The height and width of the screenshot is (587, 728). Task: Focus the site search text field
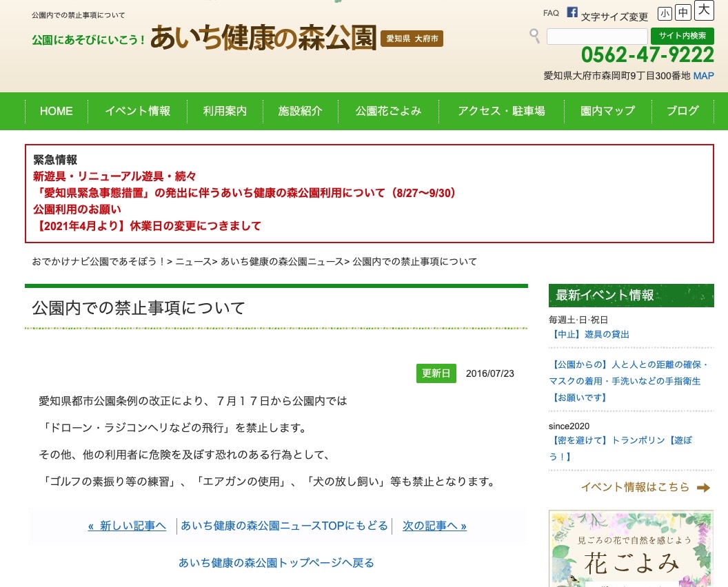(596, 37)
